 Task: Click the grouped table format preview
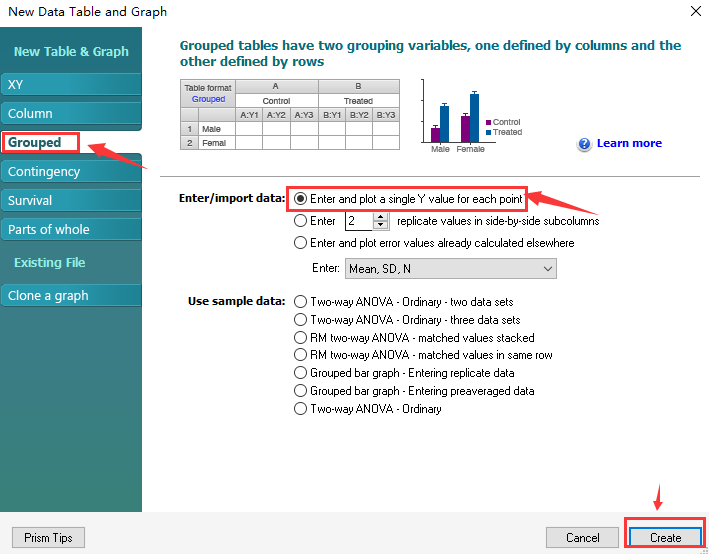point(290,114)
